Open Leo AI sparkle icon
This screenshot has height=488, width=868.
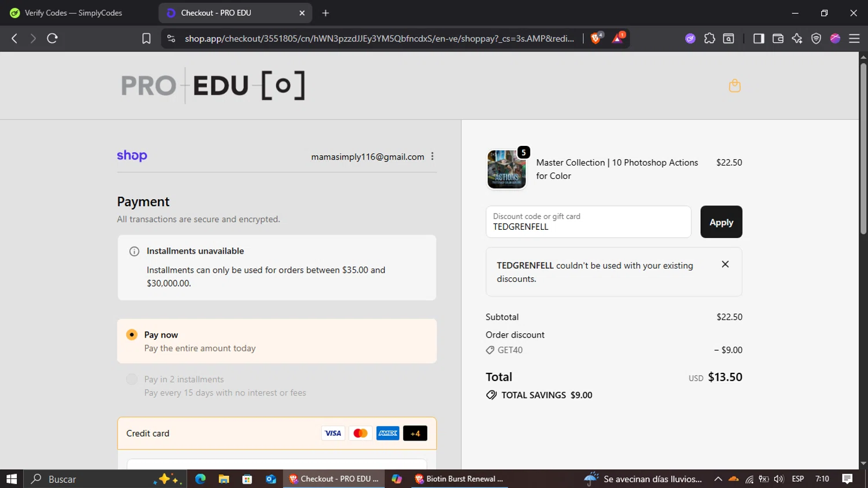pos(797,38)
